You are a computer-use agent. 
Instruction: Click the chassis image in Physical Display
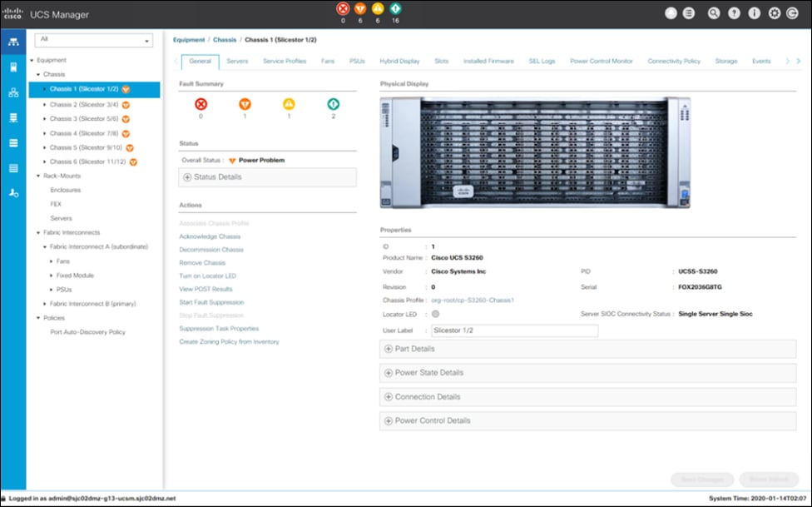pyautogui.click(x=535, y=153)
